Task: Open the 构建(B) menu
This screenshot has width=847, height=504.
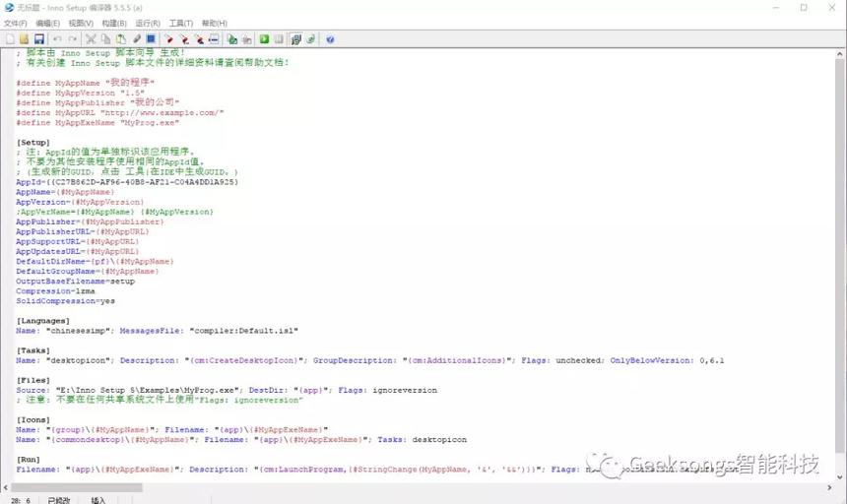Action: click(114, 24)
